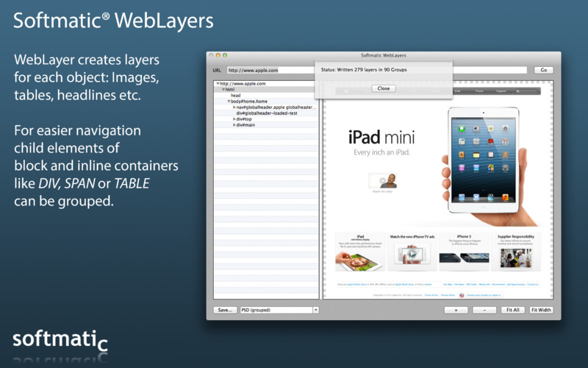This screenshot has height=368, width=588.
Task: Dismiss the status sheet with Close
Action: [x=384, y=88]
